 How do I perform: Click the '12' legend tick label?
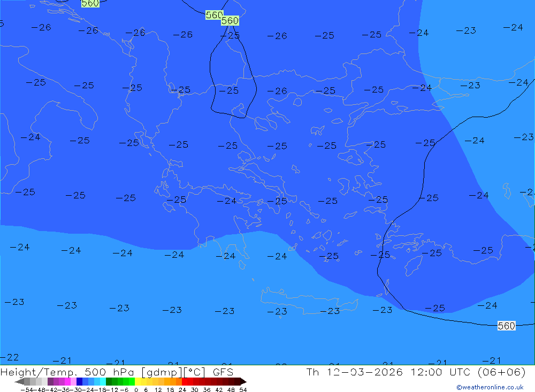158,390
